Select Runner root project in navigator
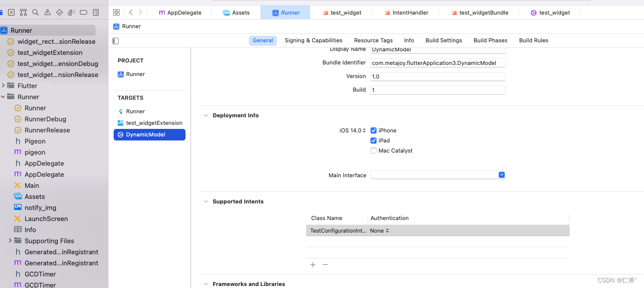The width and height of the screenshot is (644, 288). pyautogui.click(x=48, y=30)
